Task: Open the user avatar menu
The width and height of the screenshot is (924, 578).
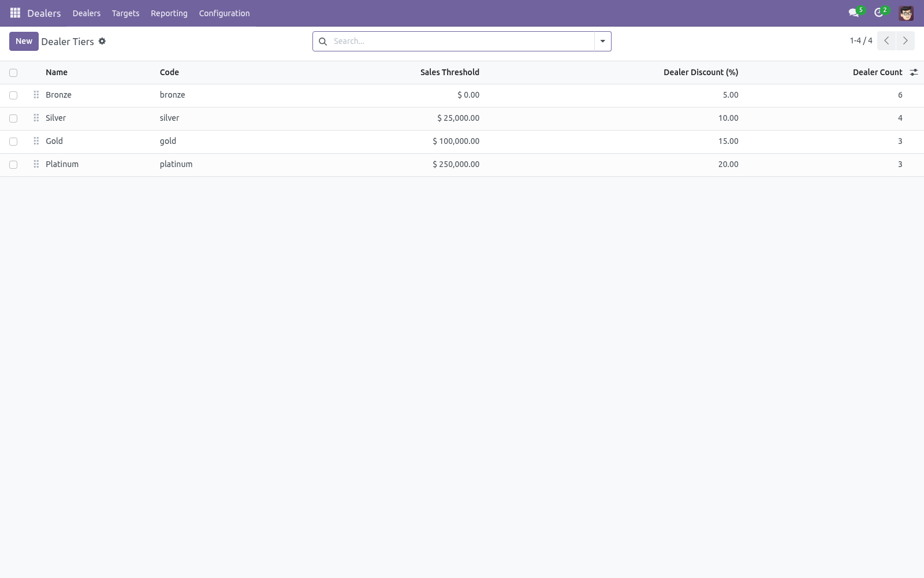Action: tap(906, 13)
